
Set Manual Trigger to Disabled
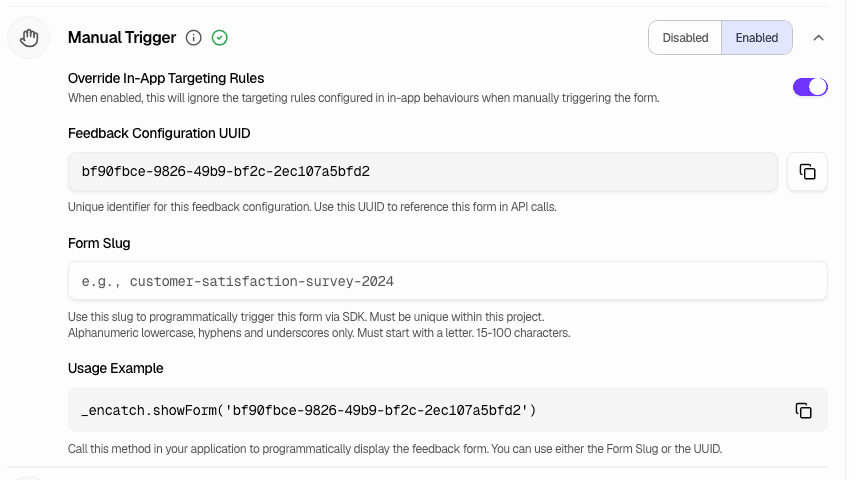[x=685, y=38]
